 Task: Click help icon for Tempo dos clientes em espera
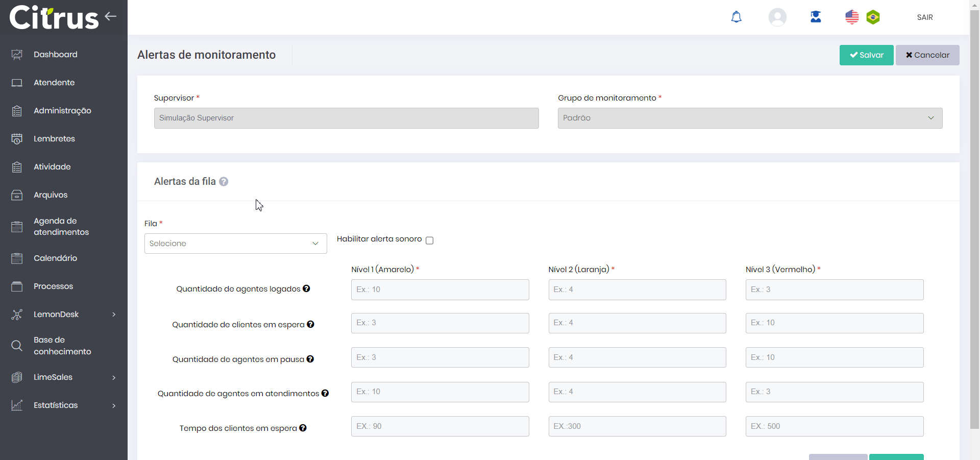(x=303, y=428)
